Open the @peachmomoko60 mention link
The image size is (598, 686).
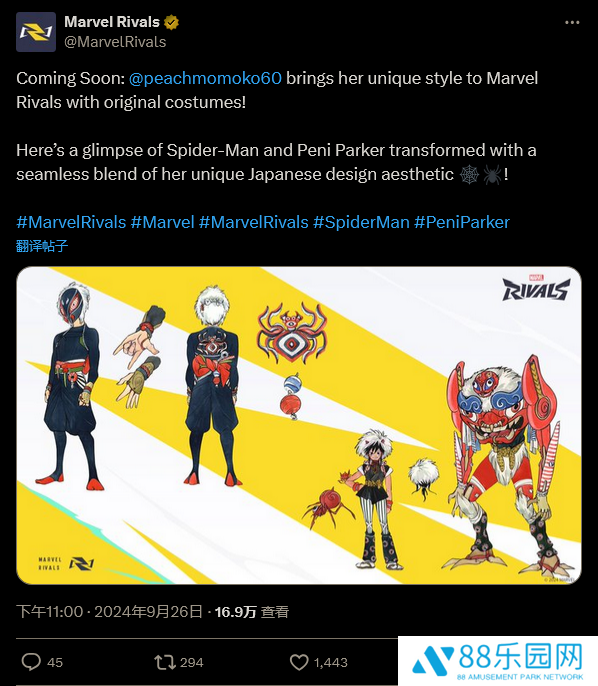205,78
